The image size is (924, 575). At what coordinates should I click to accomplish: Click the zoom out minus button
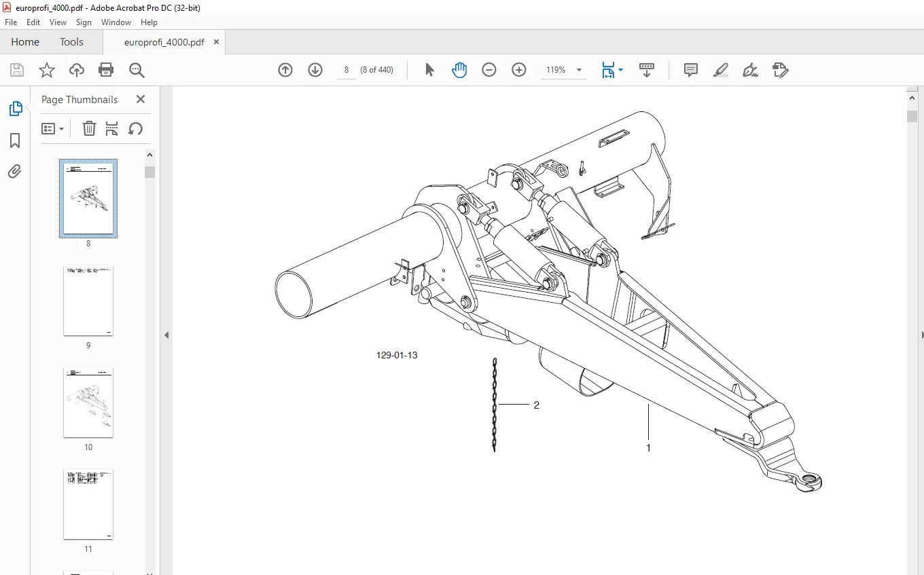[x=489, y=70]
